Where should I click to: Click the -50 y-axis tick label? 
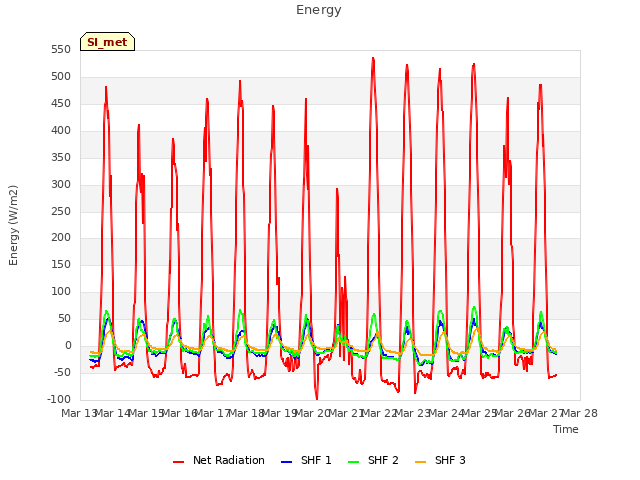[62, 372]
